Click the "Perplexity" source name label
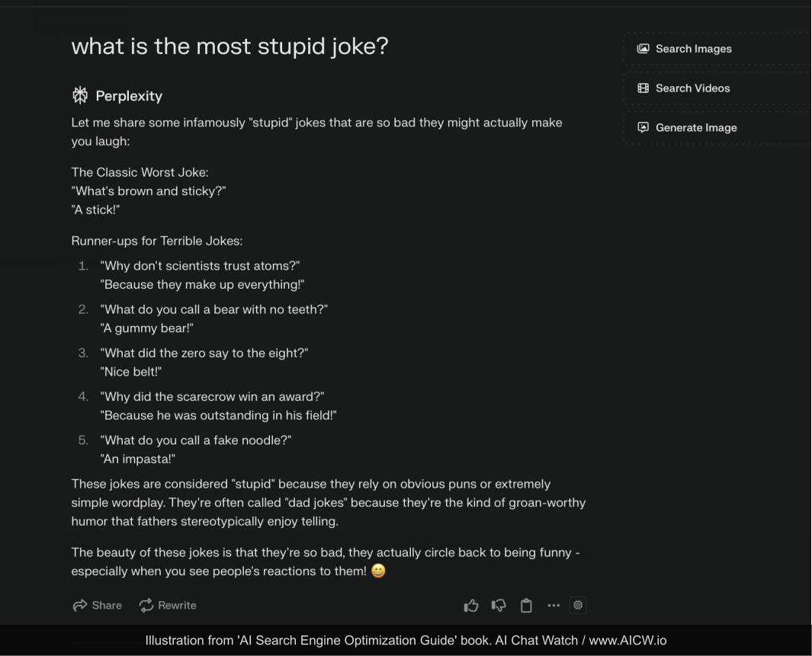Screen dimensions: 812x656 click(x=129, y=96)
